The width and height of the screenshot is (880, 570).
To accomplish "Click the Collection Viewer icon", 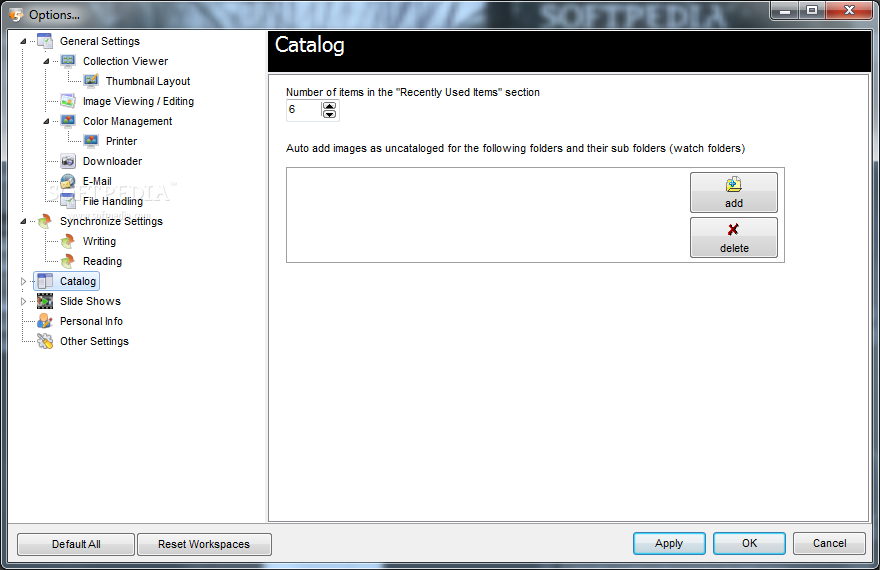I will click(68, 61).
